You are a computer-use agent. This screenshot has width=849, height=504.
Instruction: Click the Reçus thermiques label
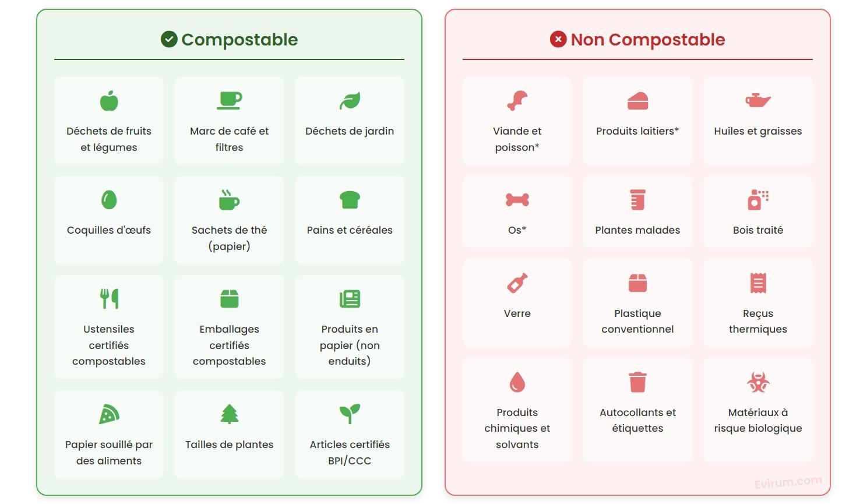point(758,321)
